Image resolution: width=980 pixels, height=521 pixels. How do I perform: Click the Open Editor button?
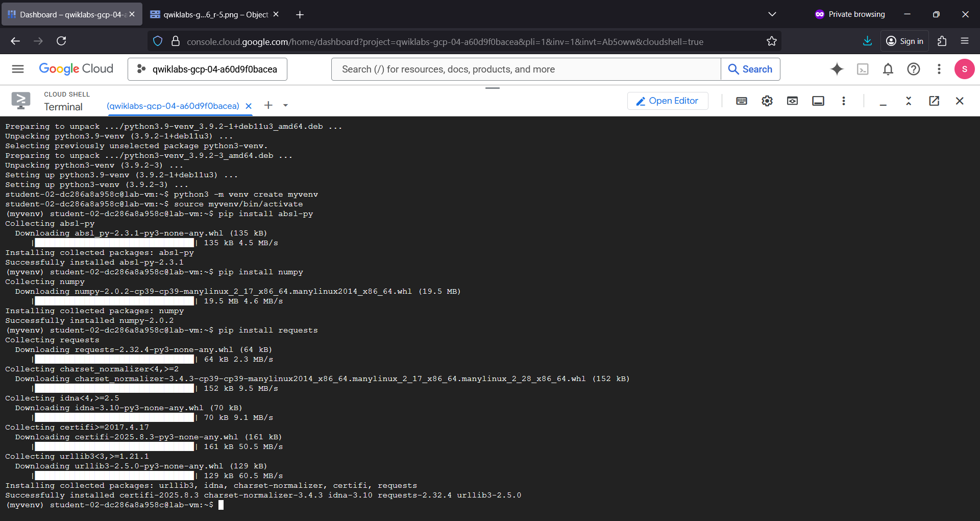pyautogui.click(x=668, y=101)
